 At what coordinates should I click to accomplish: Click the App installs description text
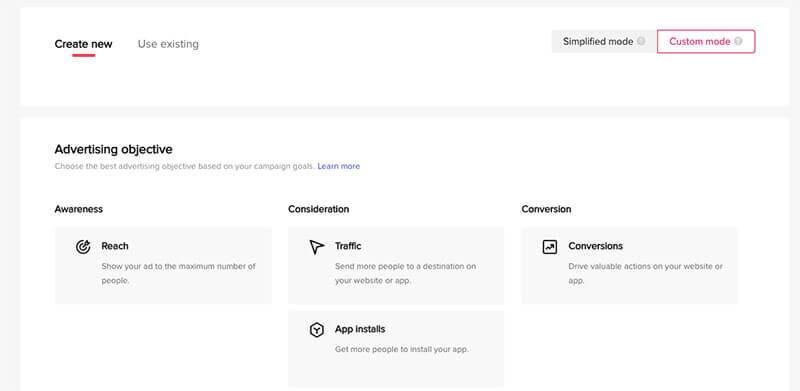pyautogui.click(x=402, y=350)
